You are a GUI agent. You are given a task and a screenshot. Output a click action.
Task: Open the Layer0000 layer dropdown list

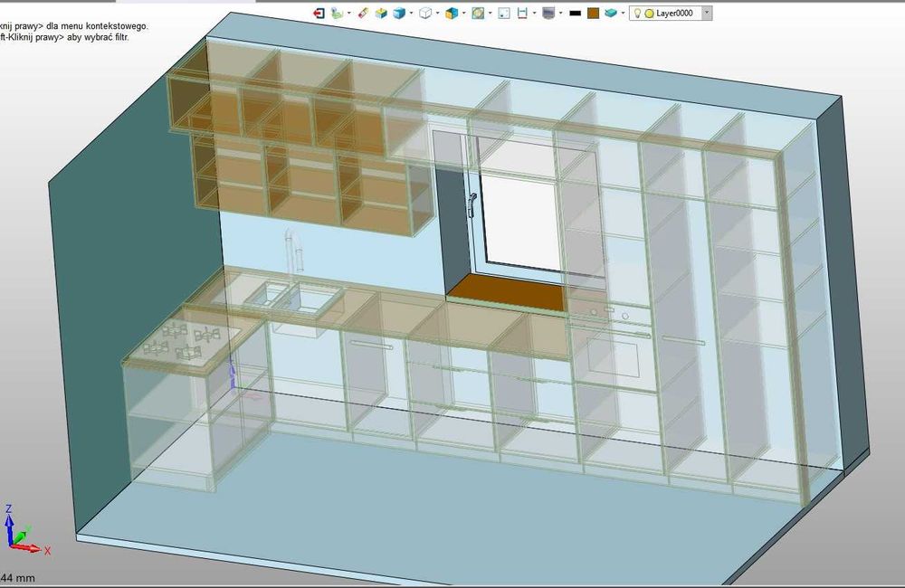[x=707, y=13]
